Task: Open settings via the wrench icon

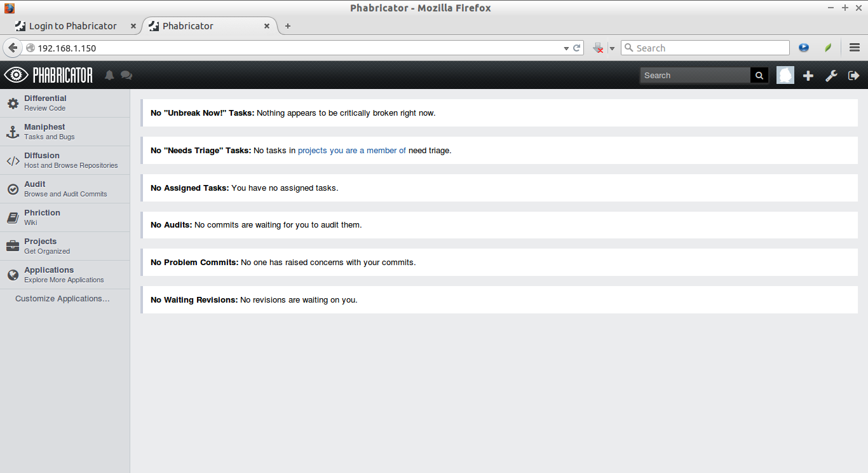Action: [x=831, y=76]
